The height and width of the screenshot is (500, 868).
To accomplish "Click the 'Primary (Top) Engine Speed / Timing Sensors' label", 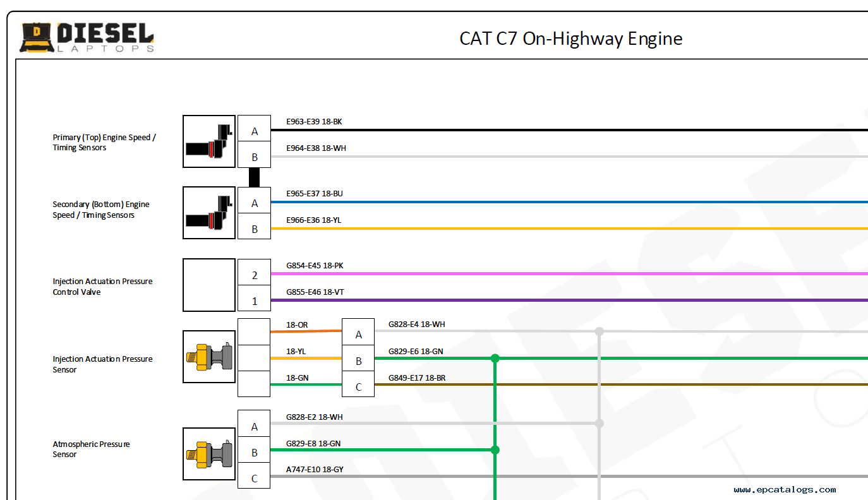I will tap(104, 142).
